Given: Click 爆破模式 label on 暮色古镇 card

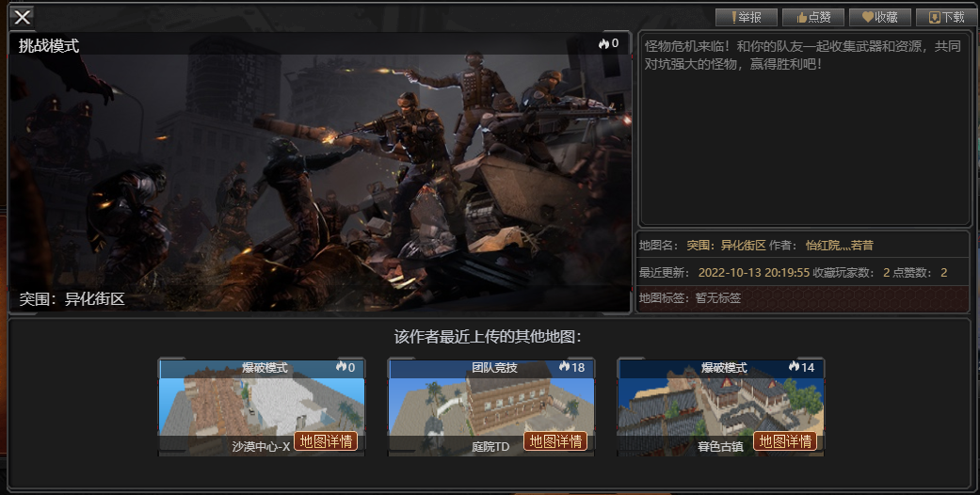Looking at the screenshot, I should pyautogui.click(x=724, y=368).
